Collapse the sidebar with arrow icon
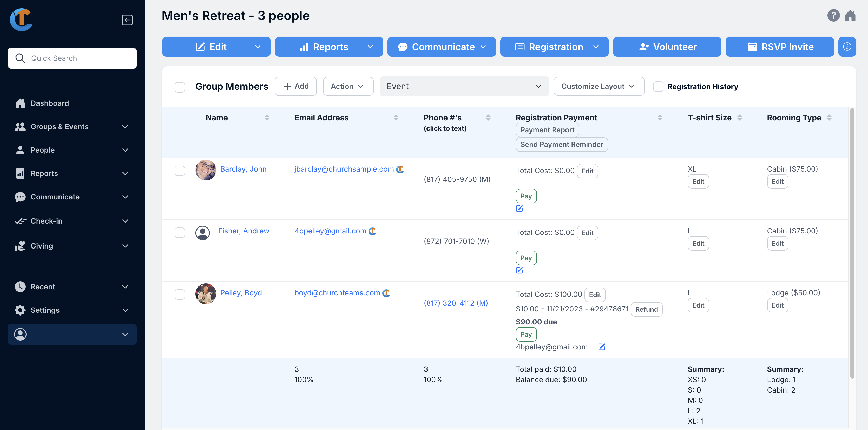The height and width of the screenshot is (430, 868). pyautogui.click(x=127, y=20)
